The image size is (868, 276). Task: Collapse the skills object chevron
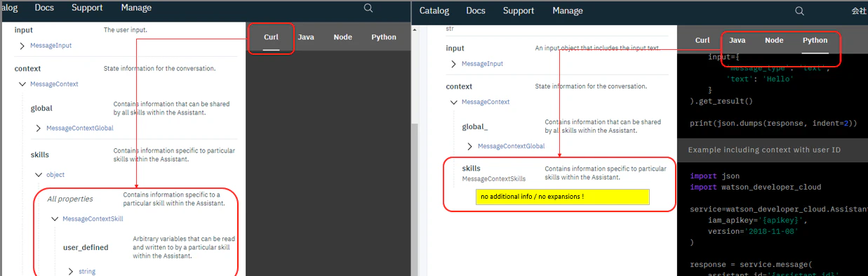point(39,175)
